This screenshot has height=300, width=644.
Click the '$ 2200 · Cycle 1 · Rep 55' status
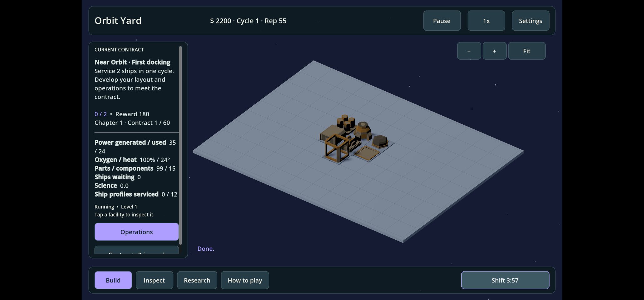(x=248, y=21)
